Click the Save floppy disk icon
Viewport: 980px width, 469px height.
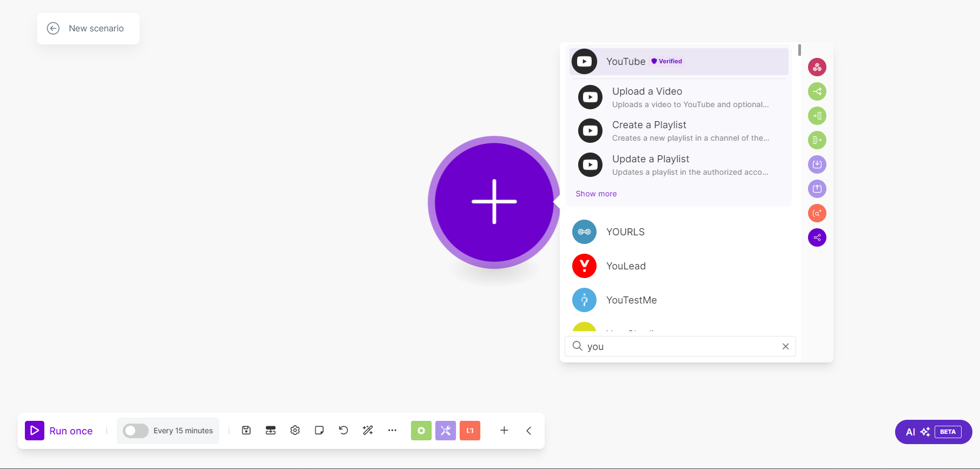pyautogui.click(x=246, y=431)
